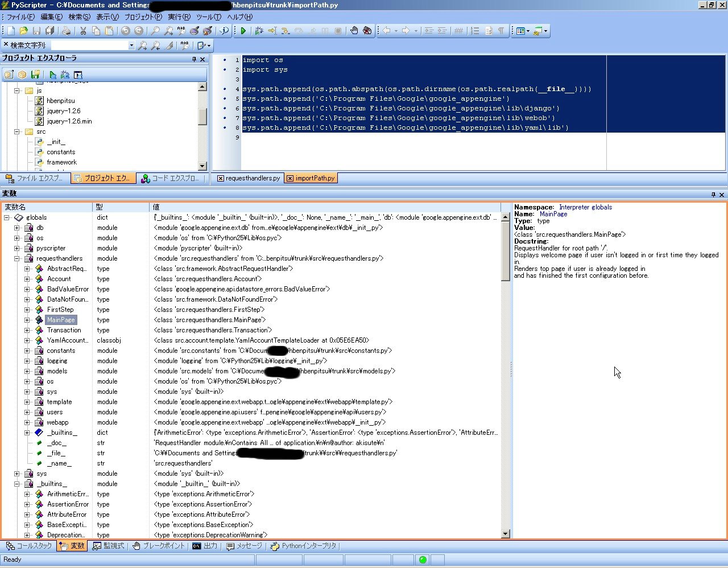
Task: Click the 変数名 column header
Action: coord(47,207)
